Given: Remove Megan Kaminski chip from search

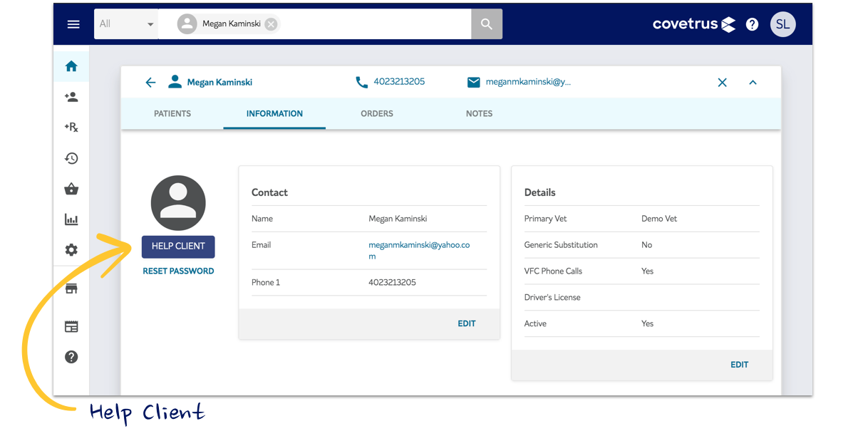Looking at the screenshot, I should click(x=271, y=24).
